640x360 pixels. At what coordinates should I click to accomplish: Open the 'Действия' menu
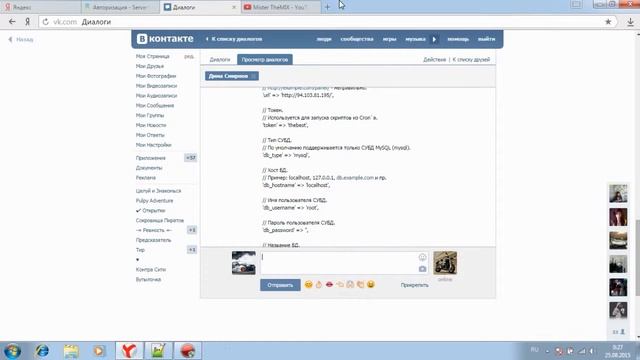(434, 60)
